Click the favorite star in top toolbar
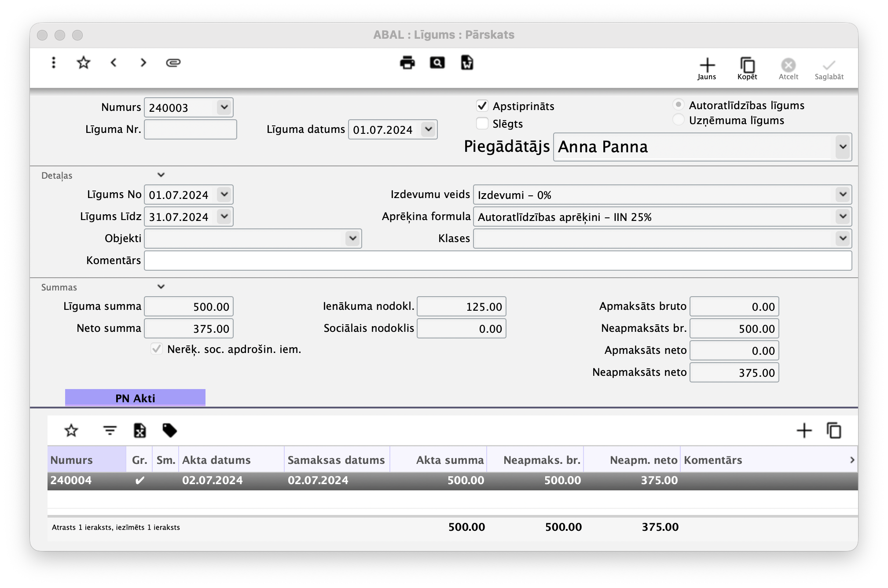Image resolution: width=888 pixels, height=588 pixels. click(x=83, y=62)
